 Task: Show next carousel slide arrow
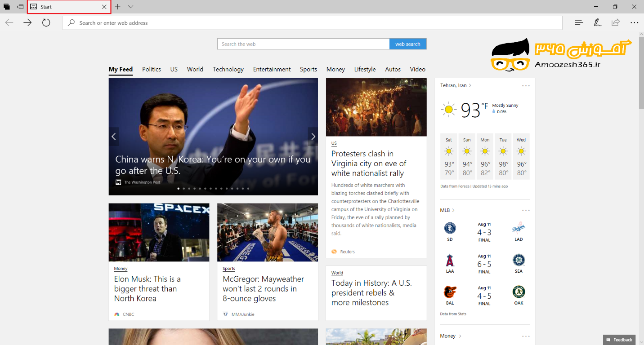[x=313, y=137]
